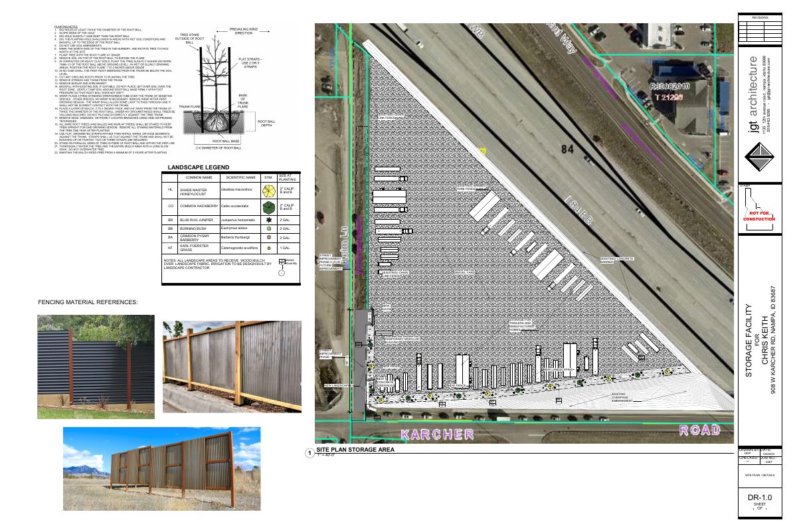Click the yellow Shade Master Honeylocust legend symbol

coord(268,192)
